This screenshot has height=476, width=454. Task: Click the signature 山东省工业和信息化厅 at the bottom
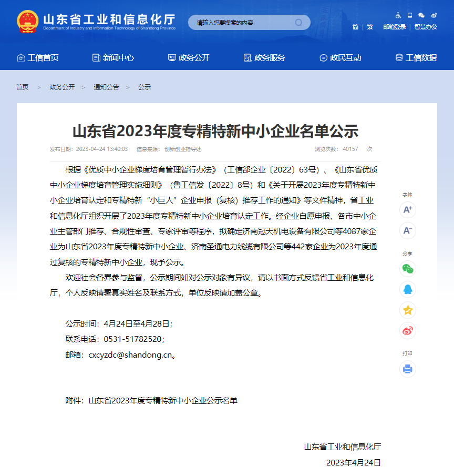343,447
